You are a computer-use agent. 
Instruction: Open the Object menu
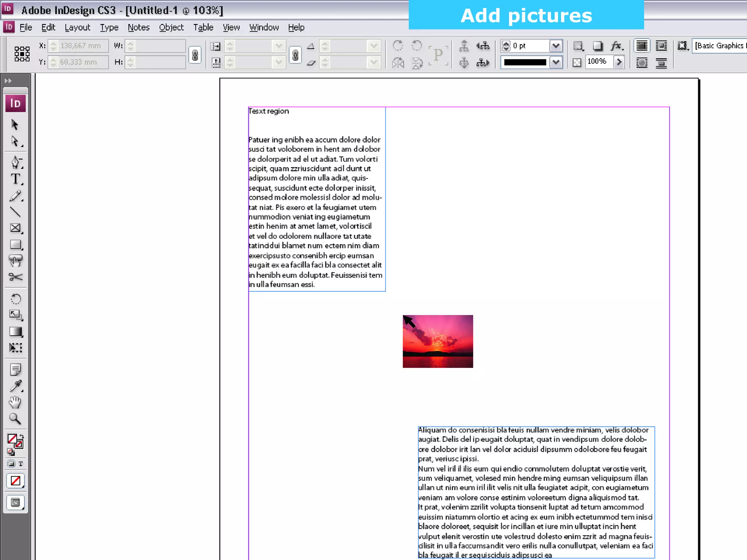coord(171,27)
